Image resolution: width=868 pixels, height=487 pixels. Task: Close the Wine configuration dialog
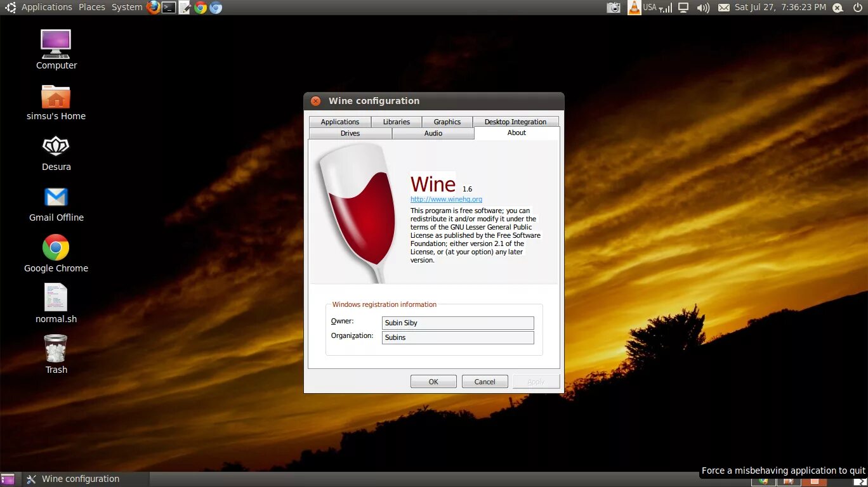(315, 101)
